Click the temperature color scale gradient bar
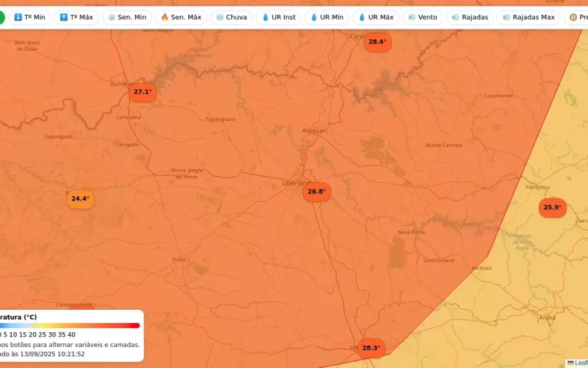The height and width of the screenshot is (368, 588). (x=70, y=325)
